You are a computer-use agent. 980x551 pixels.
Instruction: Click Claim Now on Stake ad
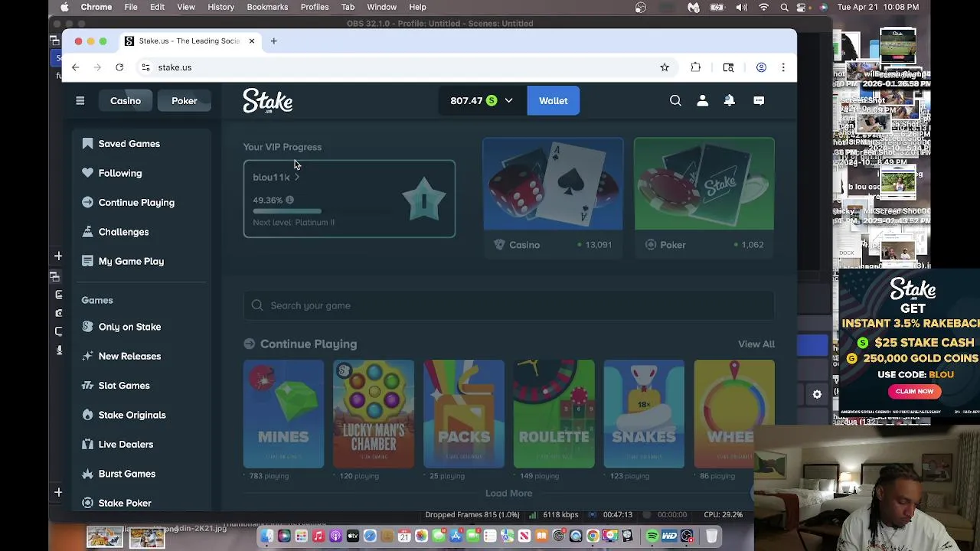pos(915,391)
